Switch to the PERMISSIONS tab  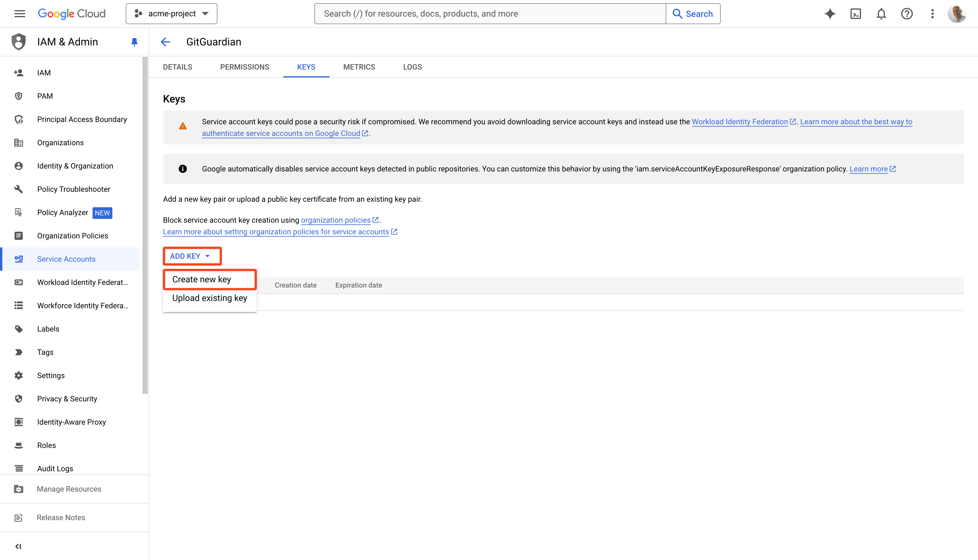coord(245,67)
